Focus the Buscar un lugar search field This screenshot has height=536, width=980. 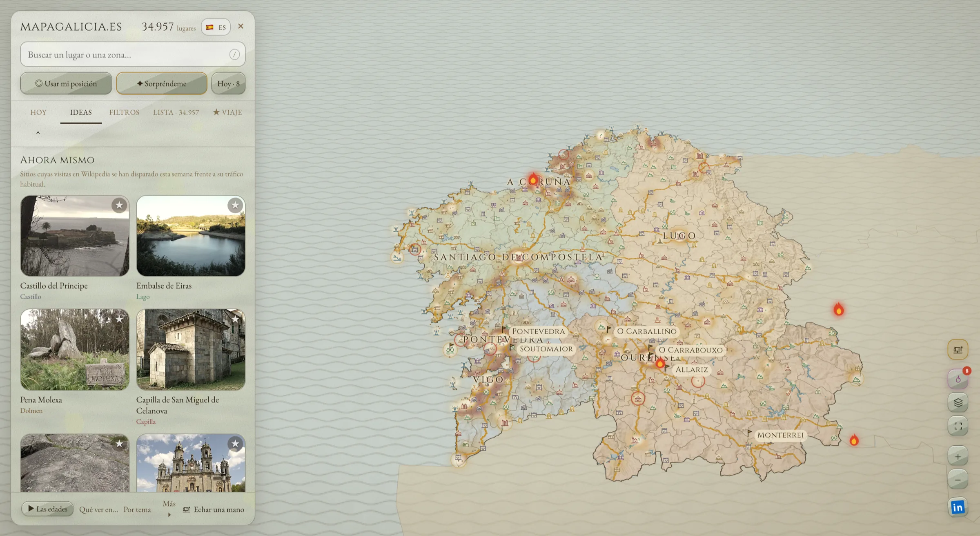[133, 54]
